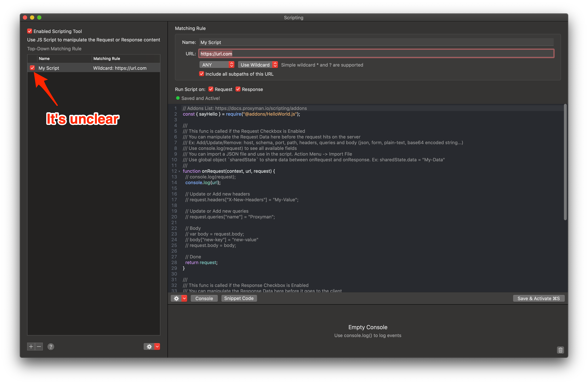The width and height of the screenshot is (588, 384).
Task: Remove the selected script using the minus icon
Action: point(39,347)
